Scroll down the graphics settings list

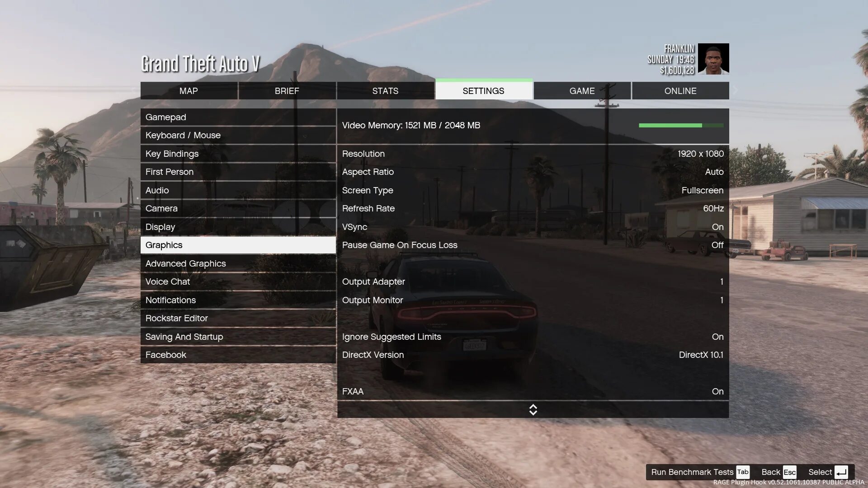(533, 413)
